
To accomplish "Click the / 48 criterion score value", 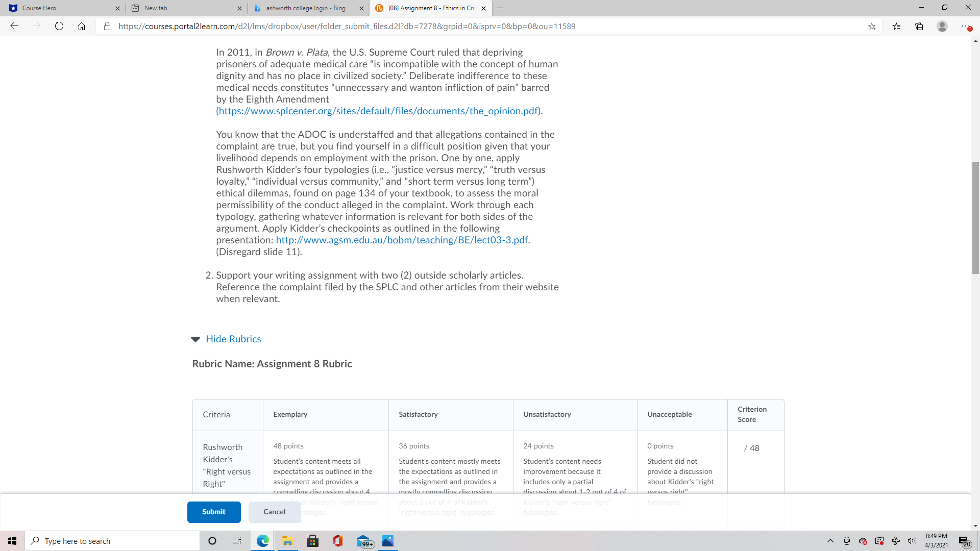I will click(x=752, y=448).
